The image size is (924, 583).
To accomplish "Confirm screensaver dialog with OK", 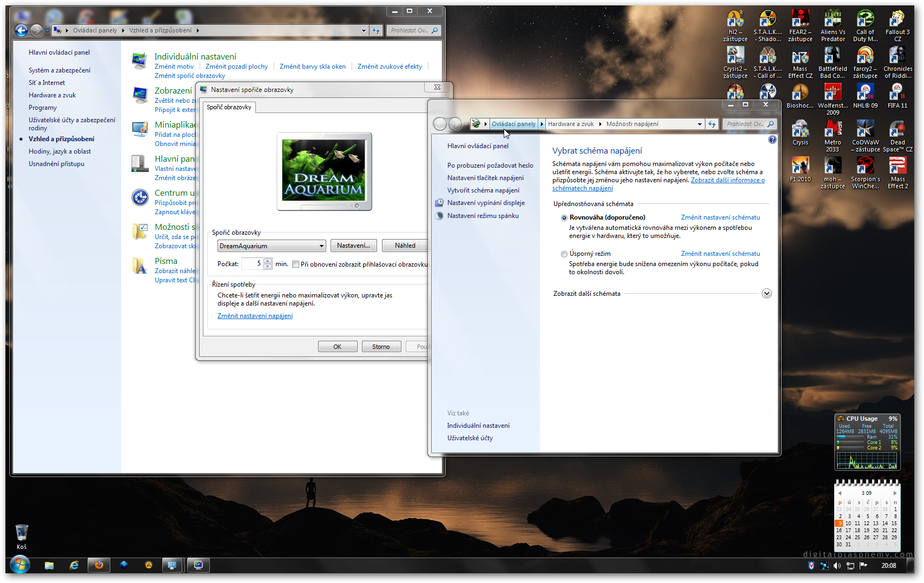I will [338, 347].
